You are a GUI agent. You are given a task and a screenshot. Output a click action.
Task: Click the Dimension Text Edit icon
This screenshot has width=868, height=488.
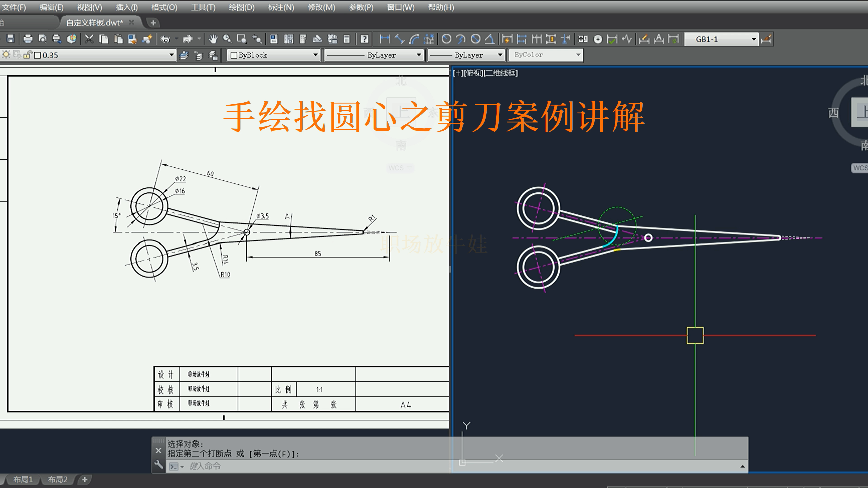click(659, 39)
